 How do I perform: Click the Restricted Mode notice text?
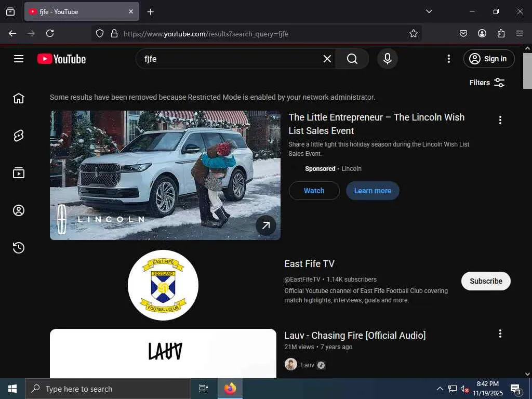coord(212,97)
